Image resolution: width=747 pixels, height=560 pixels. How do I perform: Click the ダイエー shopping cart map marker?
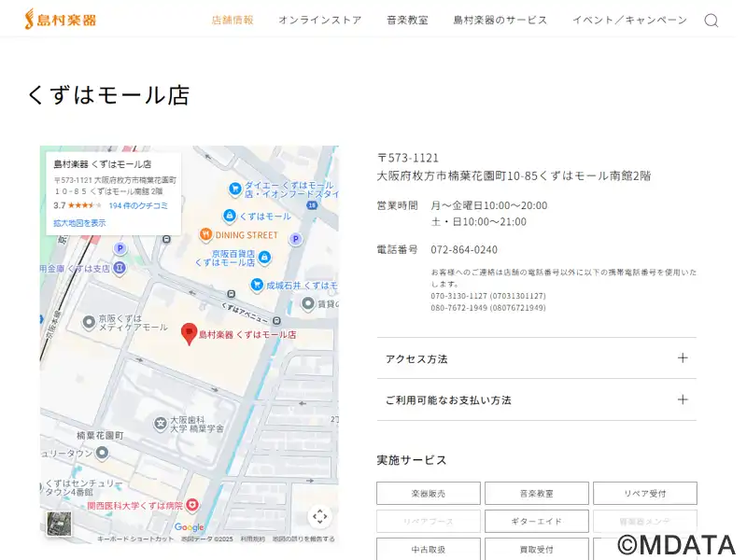point(234,186)
